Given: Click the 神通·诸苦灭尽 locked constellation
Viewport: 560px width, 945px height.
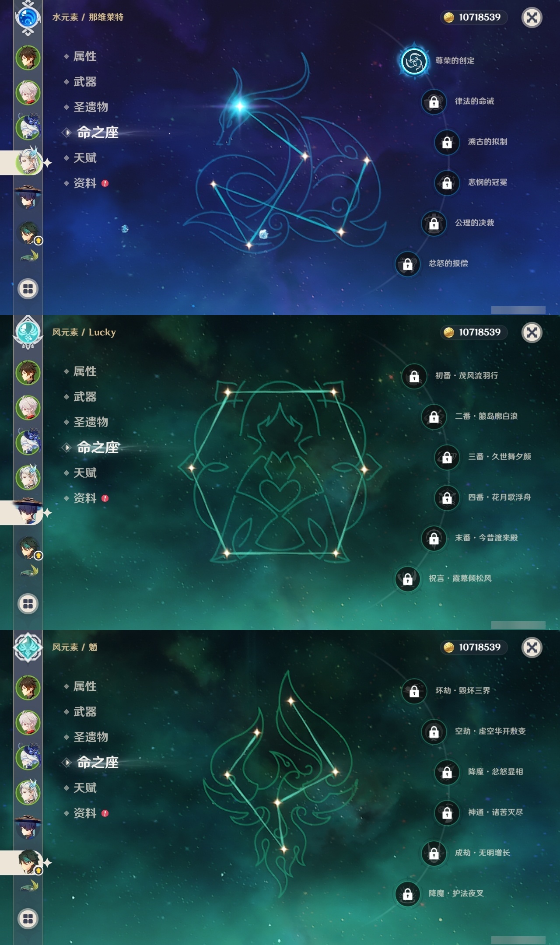Looking at the screenshot, I should click(447, 812).
